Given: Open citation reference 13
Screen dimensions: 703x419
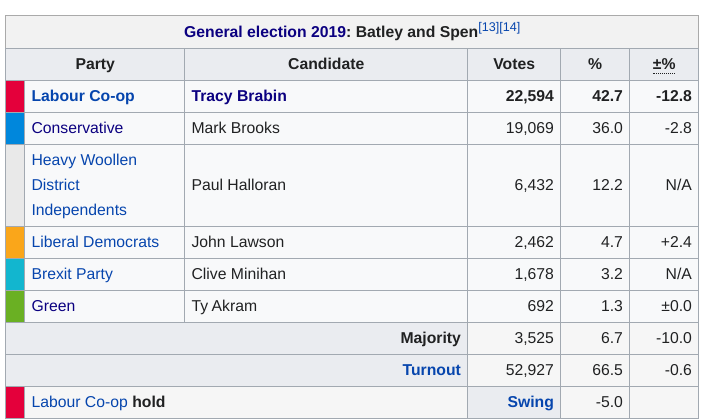Looking at the screenshot, I should click(x=489, y=27).
